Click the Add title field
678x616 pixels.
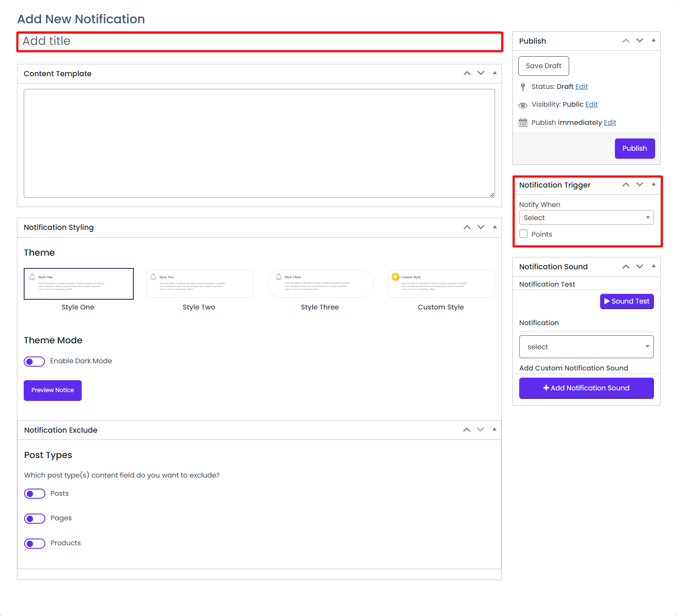260,41
